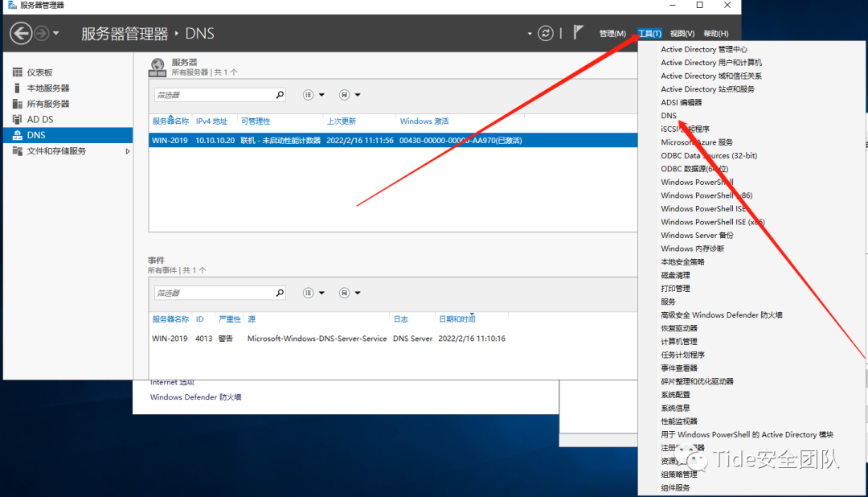Open the 管理(M) menu
The height and width of the screenshot is (497, 868).
pos(612,34)
